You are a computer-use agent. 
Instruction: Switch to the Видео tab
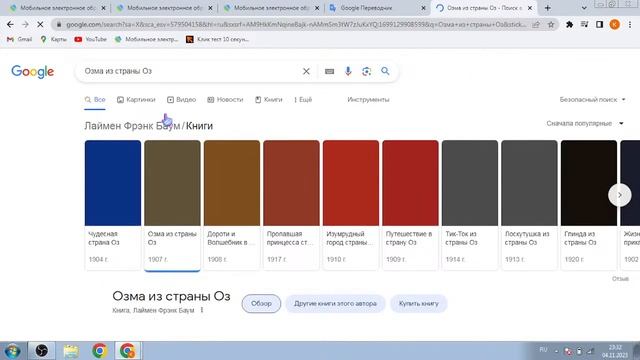[x=181, y=100]
